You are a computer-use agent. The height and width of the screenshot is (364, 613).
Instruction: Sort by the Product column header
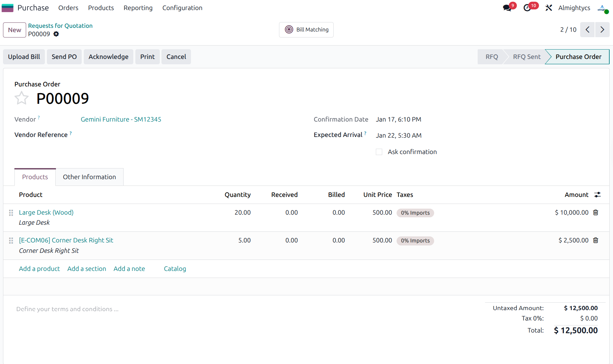[31, 195]
